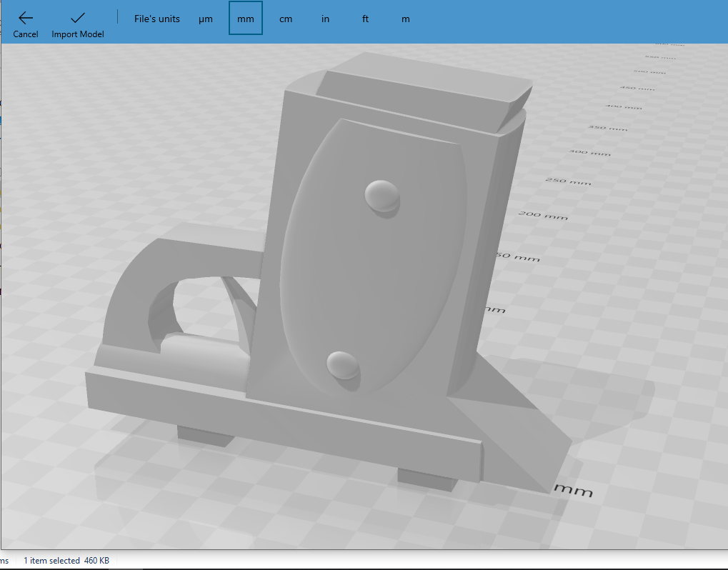Viewport: 728px width, 570px height.
Task: Select the highlighted mm unit option
Action: [245, 19]
